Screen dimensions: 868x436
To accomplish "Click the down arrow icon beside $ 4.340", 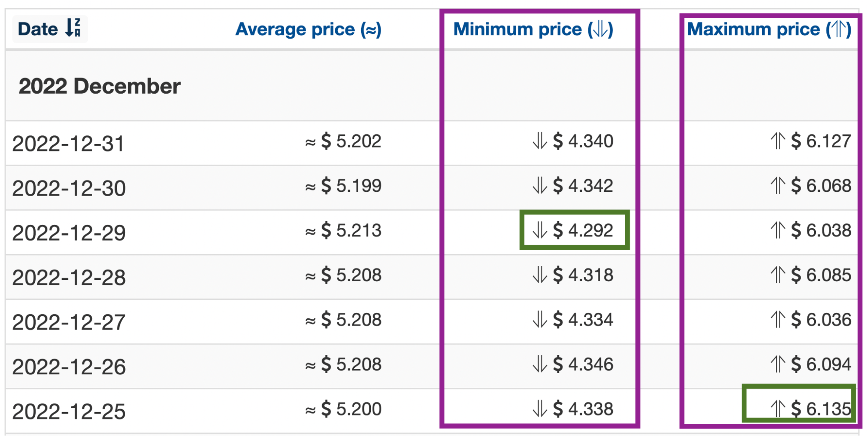I will [540, 141].
